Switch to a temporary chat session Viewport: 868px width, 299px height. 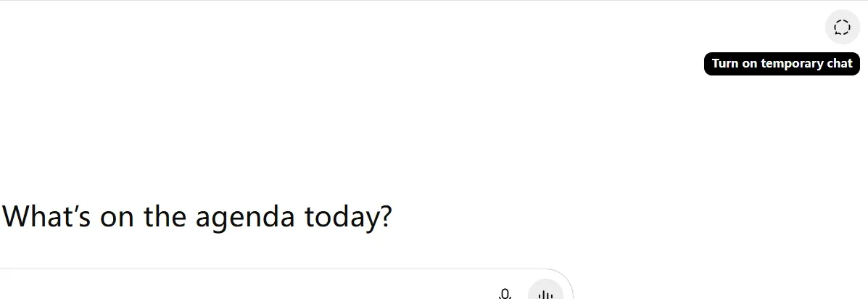click(x=842, y=28)
